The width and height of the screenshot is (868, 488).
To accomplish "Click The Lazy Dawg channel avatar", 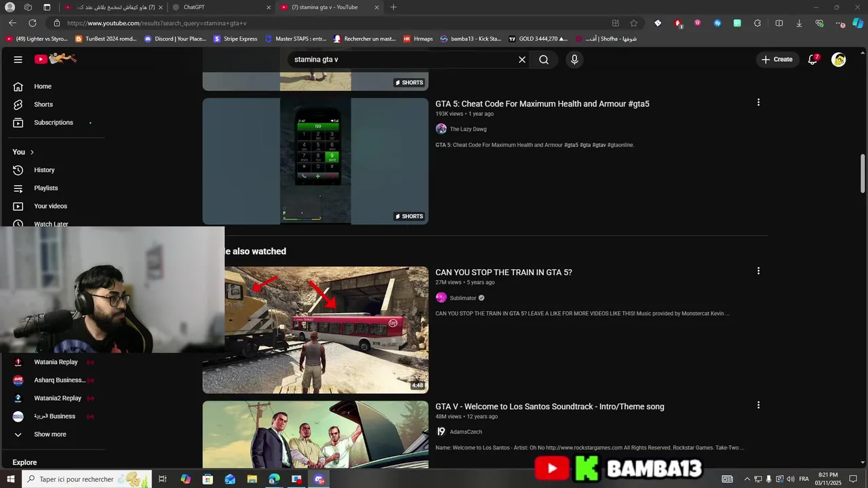I will point(441,129).
